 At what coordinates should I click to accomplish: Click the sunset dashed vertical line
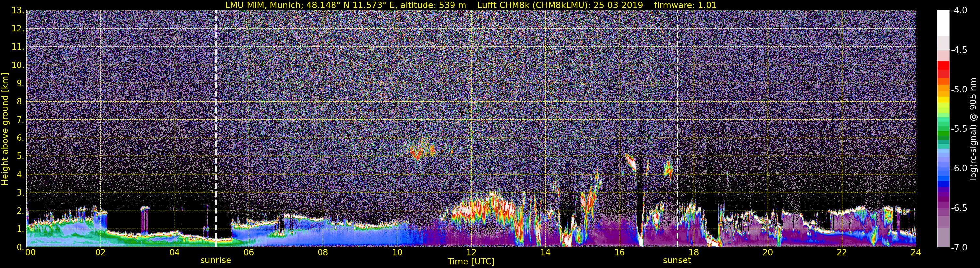(x=678, y=128)
